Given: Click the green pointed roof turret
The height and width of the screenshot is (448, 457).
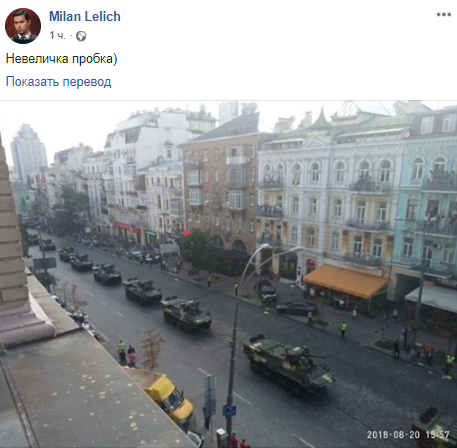Looking at the screenshot, I should (x=322, y=119).
